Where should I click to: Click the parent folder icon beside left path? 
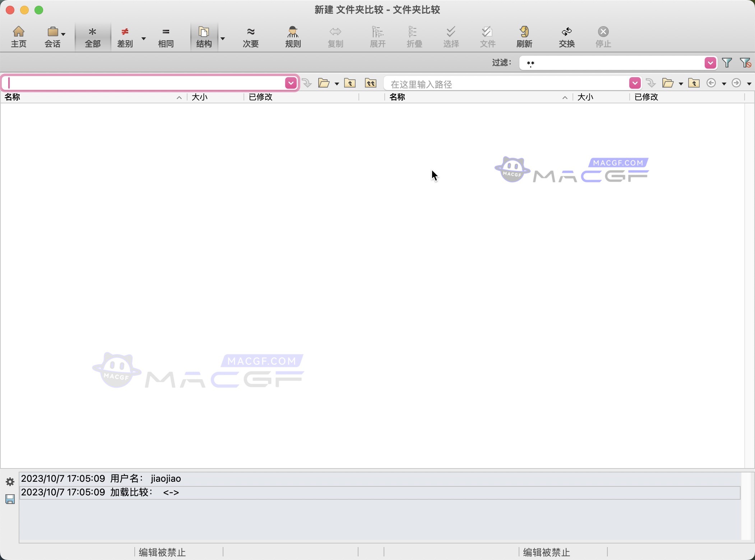pyautogui.click(x=350, y=83)
